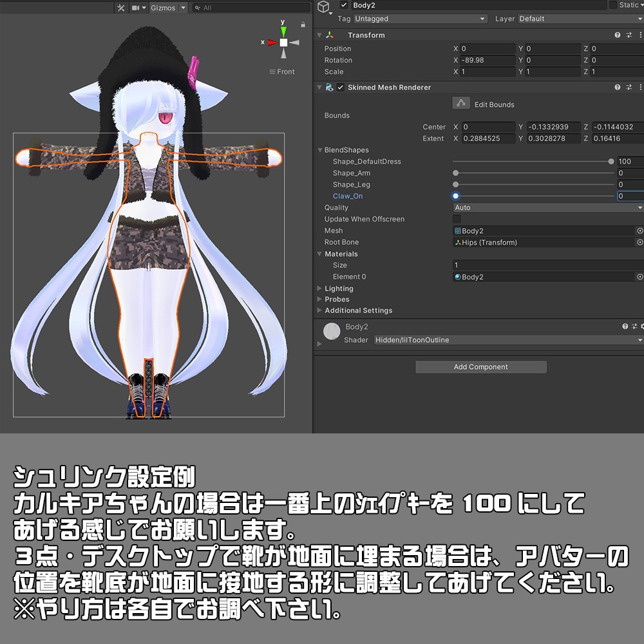Open the Transform help icon
644x644 pixels.
[x=618, y=35]
